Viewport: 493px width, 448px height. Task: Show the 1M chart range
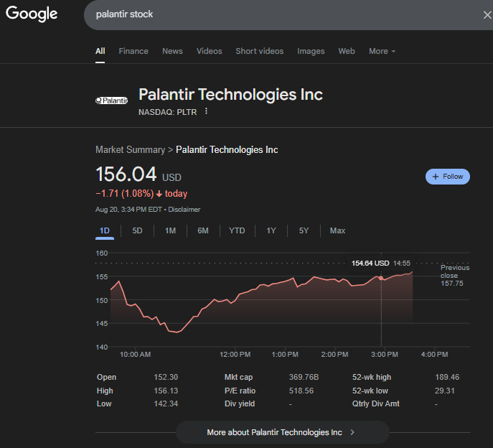click(x=170, y=230)
